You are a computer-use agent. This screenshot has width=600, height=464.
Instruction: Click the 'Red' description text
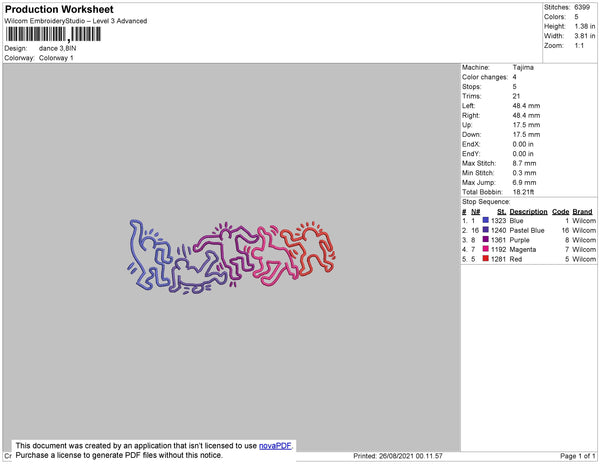pyautogui.click(x=516, y=259)
